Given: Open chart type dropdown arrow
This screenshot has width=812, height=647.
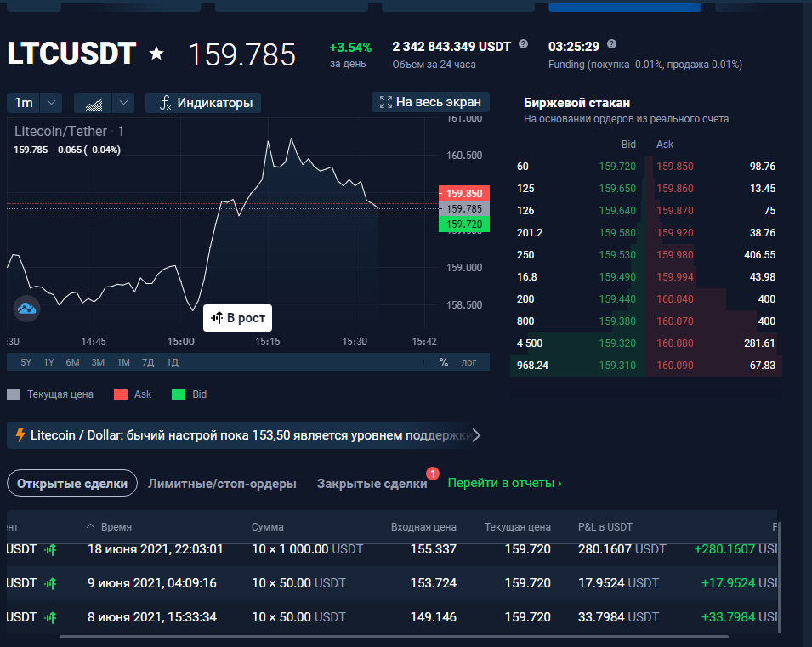Looking at the screenshot, I should [123, 103].
